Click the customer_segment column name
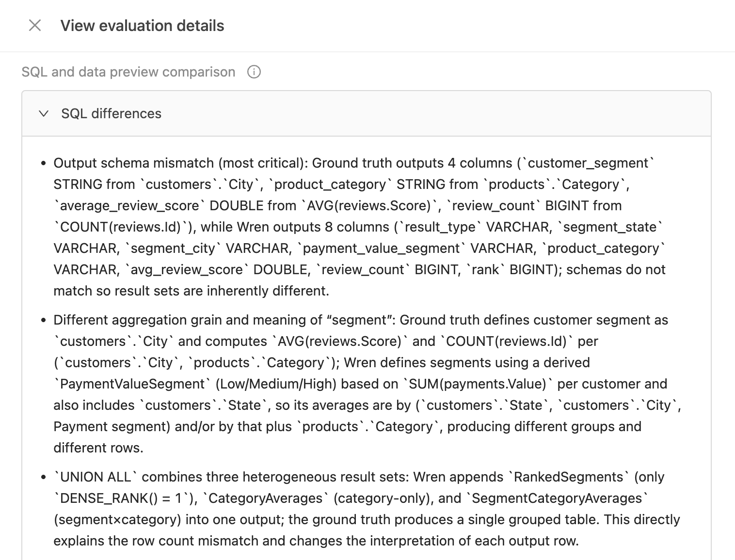 (588, 163)
